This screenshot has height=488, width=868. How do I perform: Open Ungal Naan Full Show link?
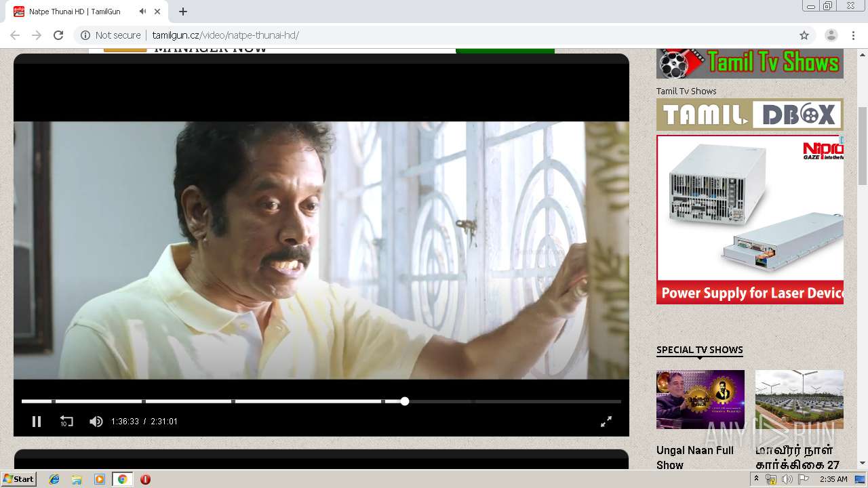click(695, 457)
